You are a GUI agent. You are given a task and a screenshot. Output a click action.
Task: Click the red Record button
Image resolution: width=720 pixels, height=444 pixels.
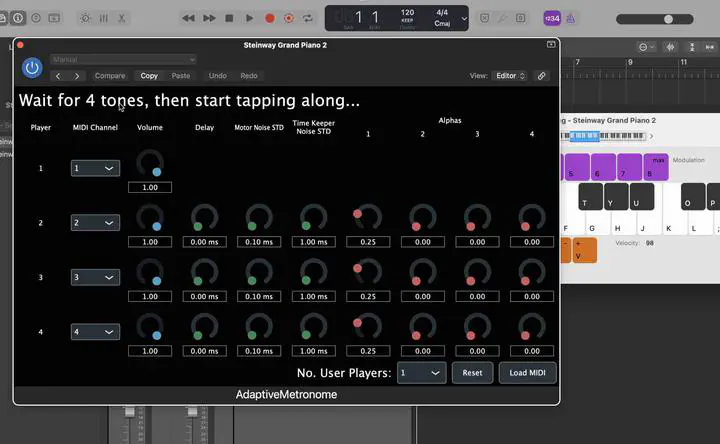270,18
